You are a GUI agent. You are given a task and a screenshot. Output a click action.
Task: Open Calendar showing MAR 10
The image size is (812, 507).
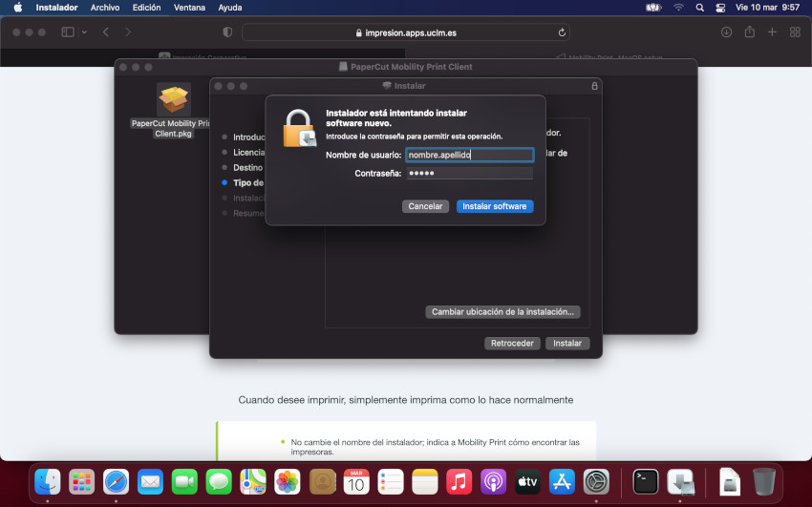click(356, 481)
